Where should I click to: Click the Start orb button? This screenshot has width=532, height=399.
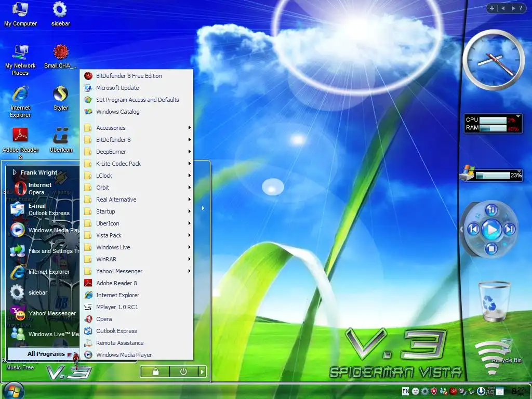(x=14, y=391)
